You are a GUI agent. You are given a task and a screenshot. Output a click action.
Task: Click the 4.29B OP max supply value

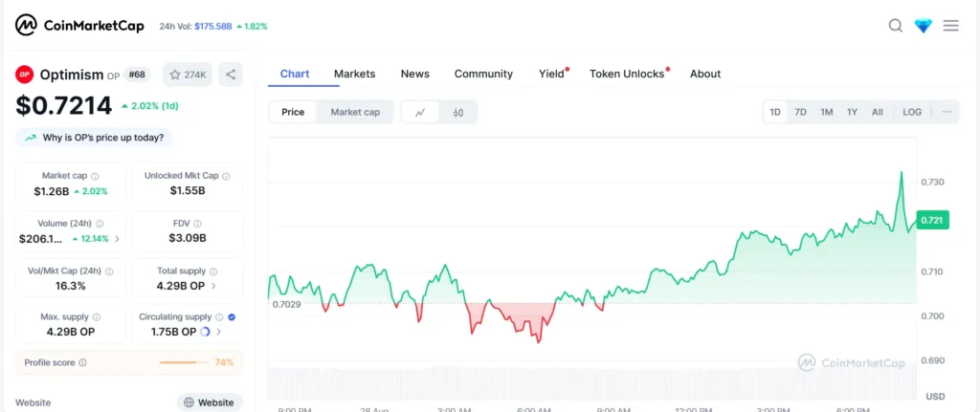71,332
